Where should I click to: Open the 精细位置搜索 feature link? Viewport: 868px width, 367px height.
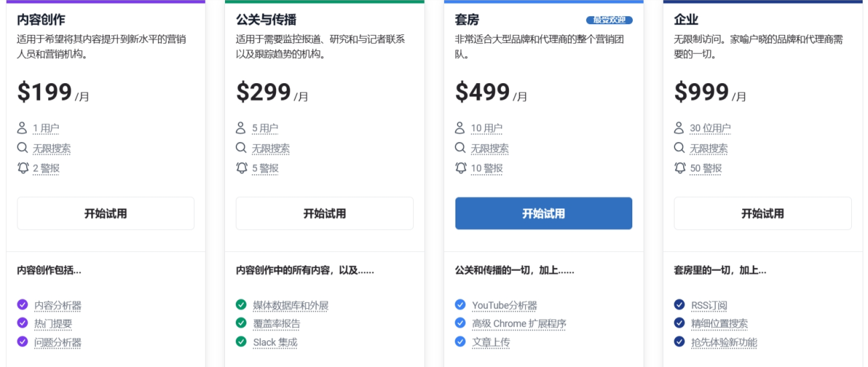[x=719, y=323]
